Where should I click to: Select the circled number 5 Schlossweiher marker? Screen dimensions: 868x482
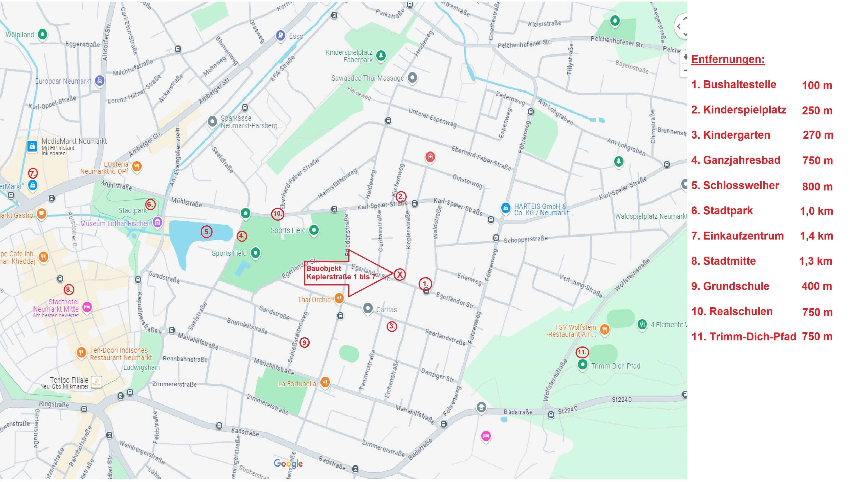pyautogui.click(x=206, y=232)
